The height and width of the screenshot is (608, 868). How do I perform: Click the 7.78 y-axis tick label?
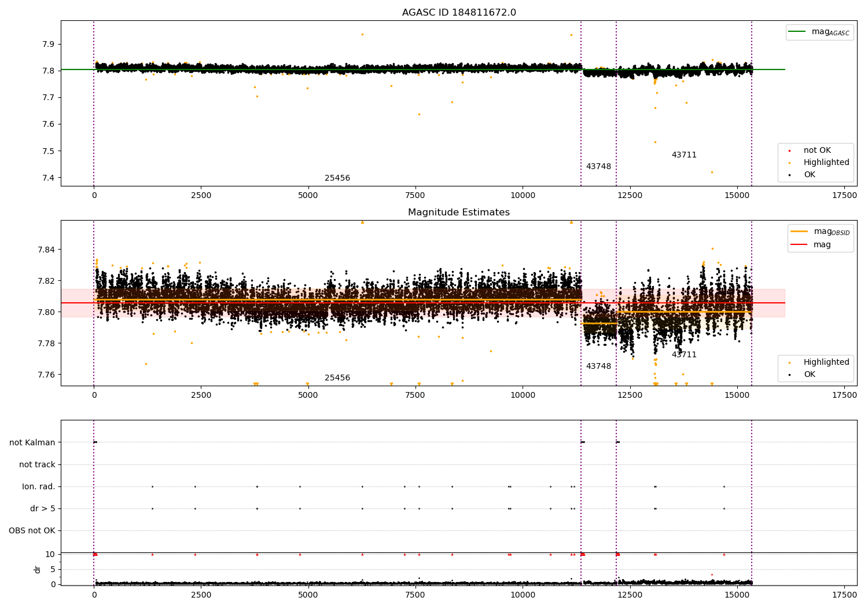(x=46, y=344)
